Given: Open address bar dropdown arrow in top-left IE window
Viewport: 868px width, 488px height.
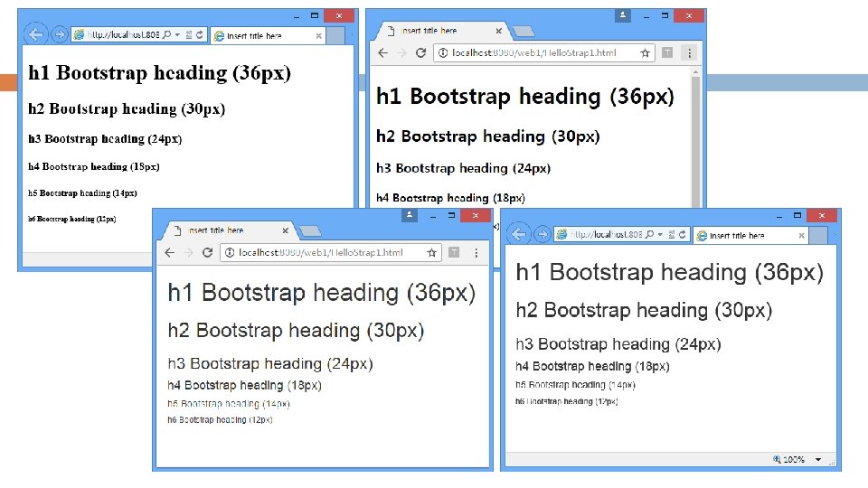Looking at the screenshot, I should [x=178, y=34].
